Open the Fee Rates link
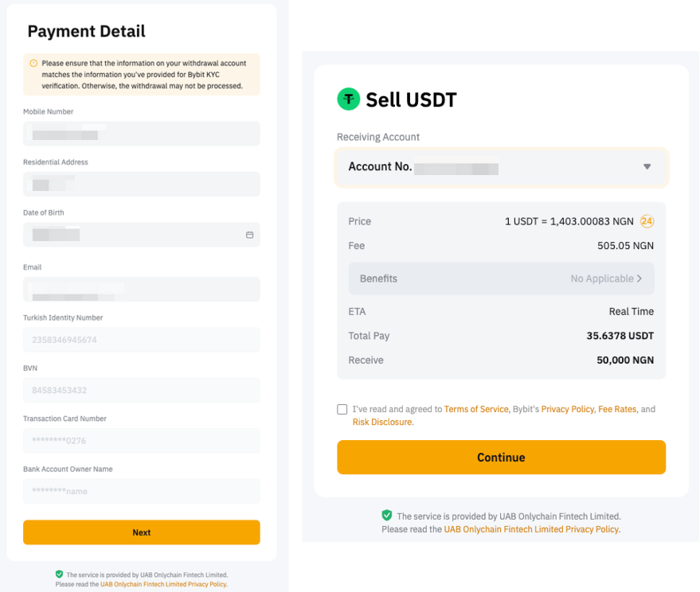700x592 pixels. pyautogui.click(x=617, y=409)
